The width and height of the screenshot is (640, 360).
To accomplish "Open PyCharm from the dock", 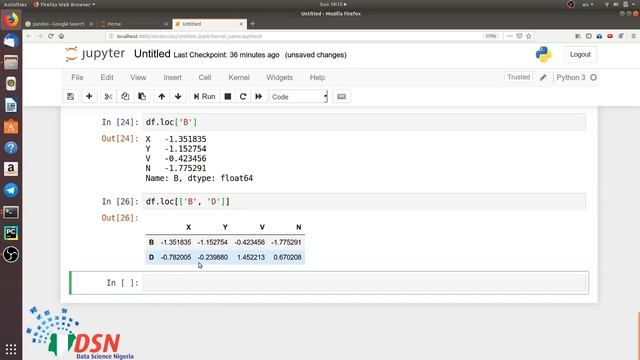I will [11, 233].
